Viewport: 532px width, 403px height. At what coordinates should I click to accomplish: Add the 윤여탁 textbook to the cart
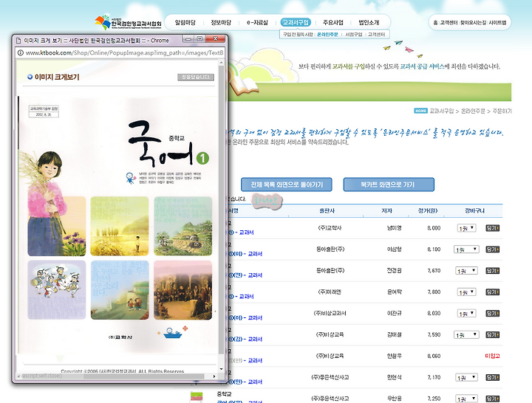tap(492, 292)
